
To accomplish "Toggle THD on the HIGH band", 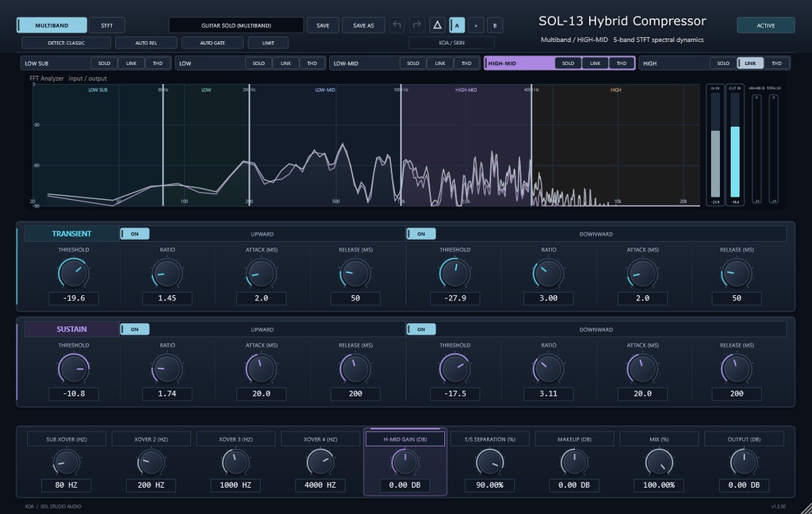I will [x=776, y=63].
